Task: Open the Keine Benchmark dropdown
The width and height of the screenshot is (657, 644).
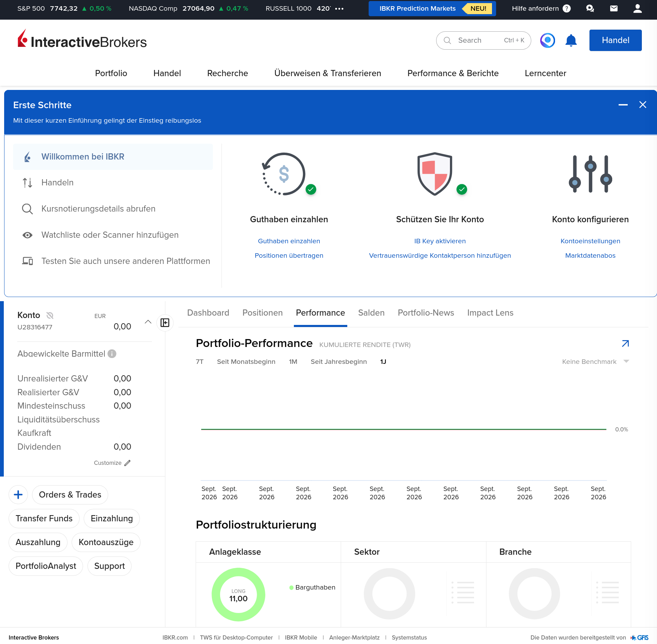Action: pos(595,362)
